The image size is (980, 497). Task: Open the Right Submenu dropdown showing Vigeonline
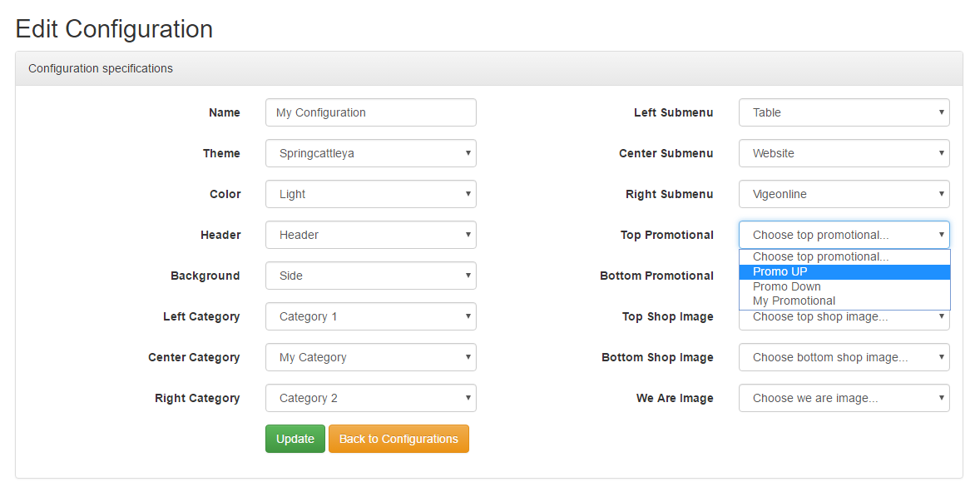coord(844,194)
